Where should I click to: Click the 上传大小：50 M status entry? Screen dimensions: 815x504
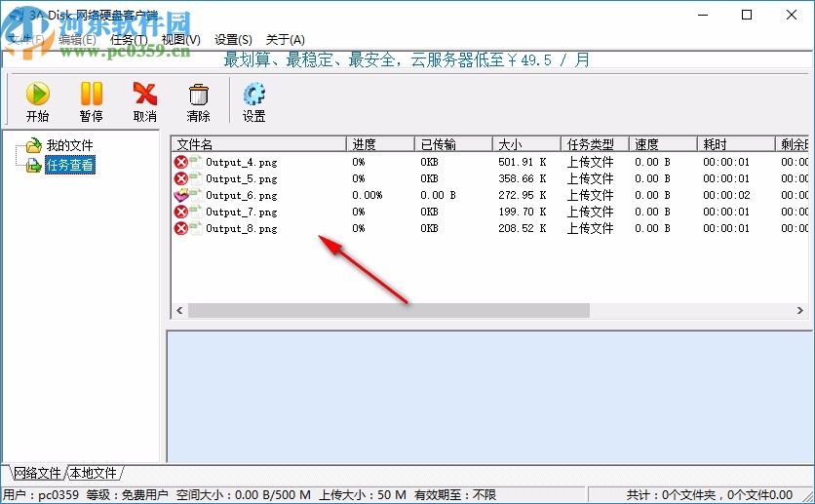pyautogui.click(x=363, y=494)
